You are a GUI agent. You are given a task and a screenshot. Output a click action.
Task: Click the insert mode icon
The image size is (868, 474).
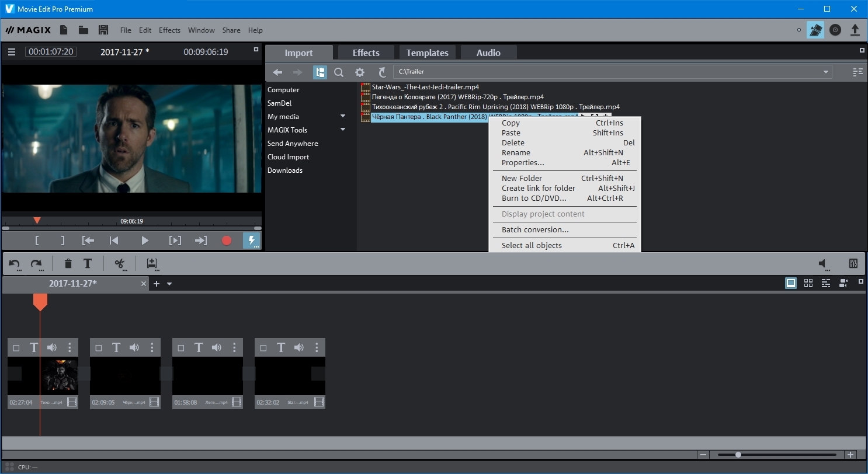(152, 264)
